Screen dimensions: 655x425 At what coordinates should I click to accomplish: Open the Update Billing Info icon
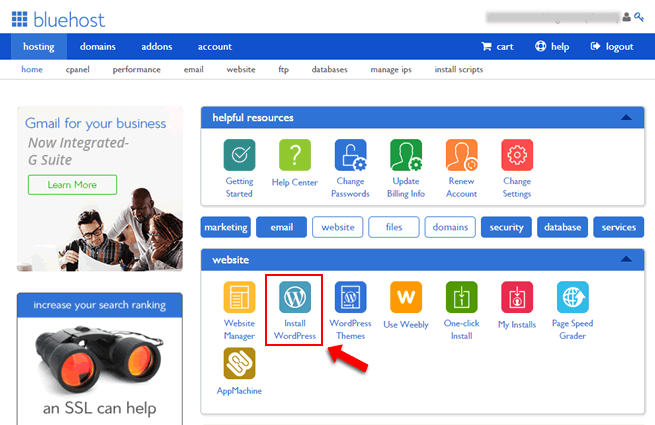click(x=406, y=155)
